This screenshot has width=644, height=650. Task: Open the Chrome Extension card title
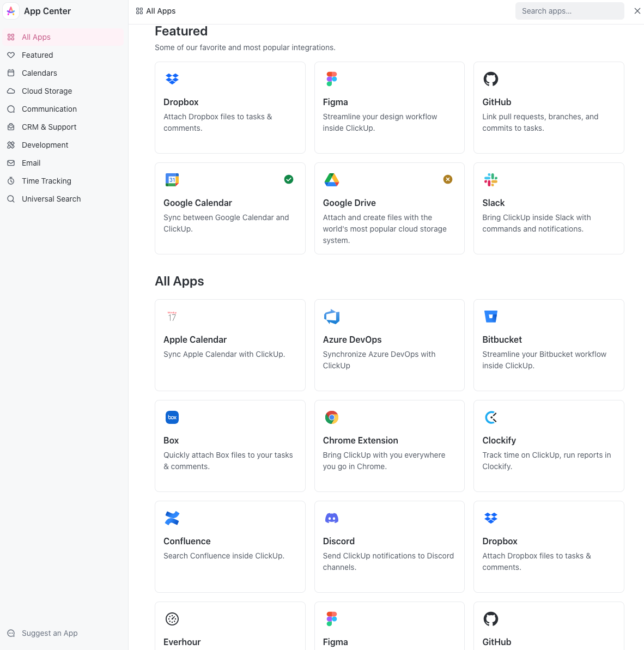360,440
